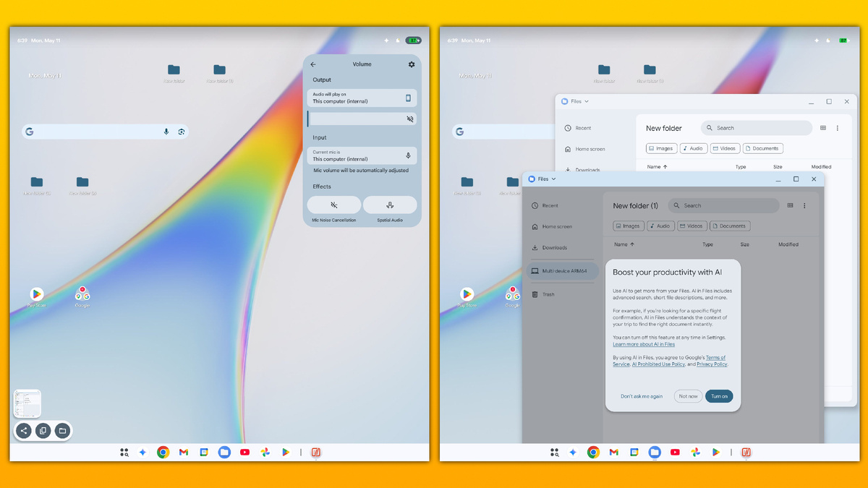Click the Search field in the New folder window
Viewport: 868px width, 488px height.
[x=757, y=128]
